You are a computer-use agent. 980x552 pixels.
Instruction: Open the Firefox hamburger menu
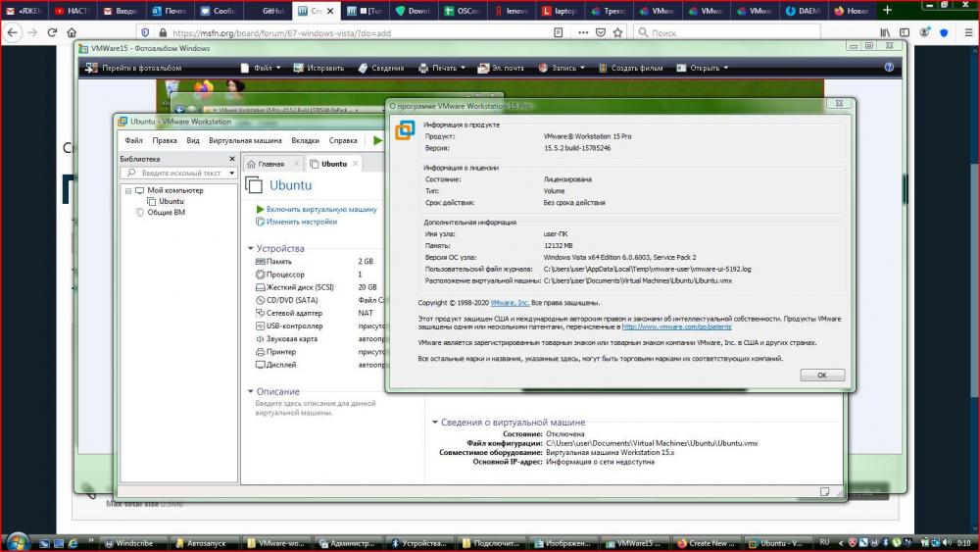coord(968,32)
